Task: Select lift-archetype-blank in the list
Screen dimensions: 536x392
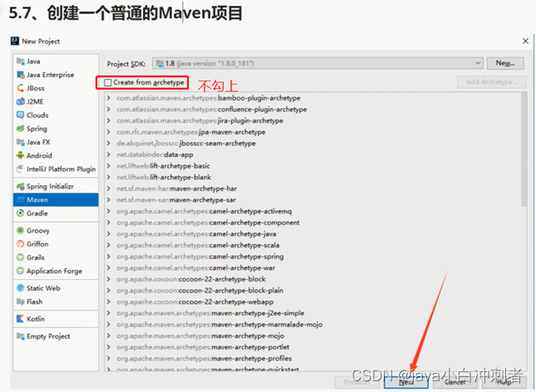Action: point(164,178)
